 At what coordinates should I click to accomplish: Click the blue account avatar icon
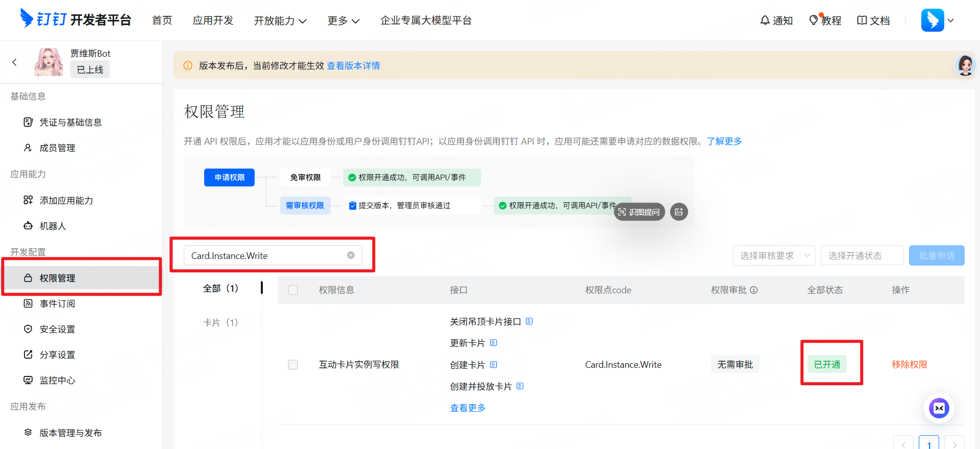pos(933,20)
